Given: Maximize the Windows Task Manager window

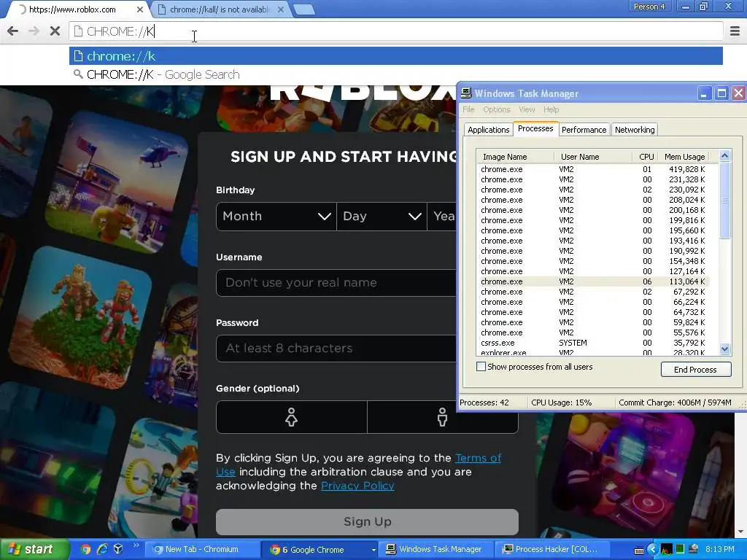Looking at the screenshot, I should (x=721, y=93).
